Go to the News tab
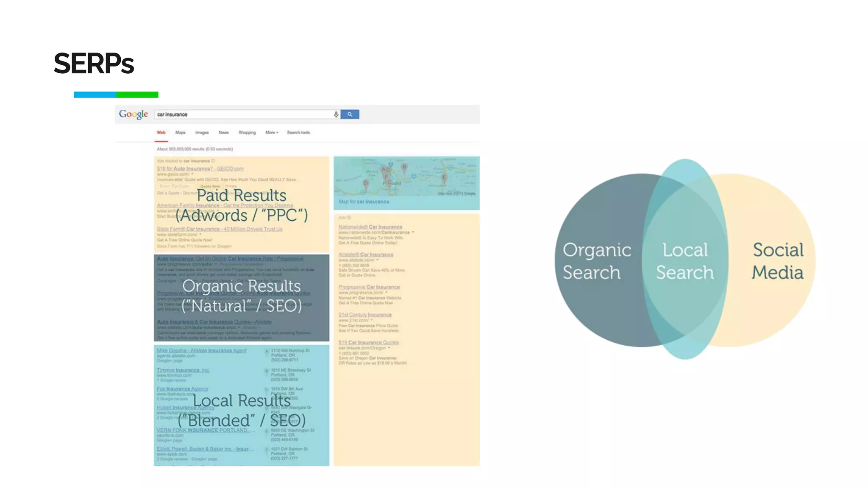 pos(223,133)
